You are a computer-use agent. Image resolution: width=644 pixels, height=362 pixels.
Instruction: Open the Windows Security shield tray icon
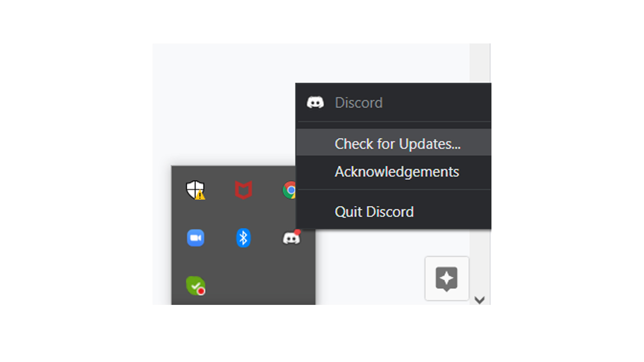pyautogui.click(x=195, y=190)
